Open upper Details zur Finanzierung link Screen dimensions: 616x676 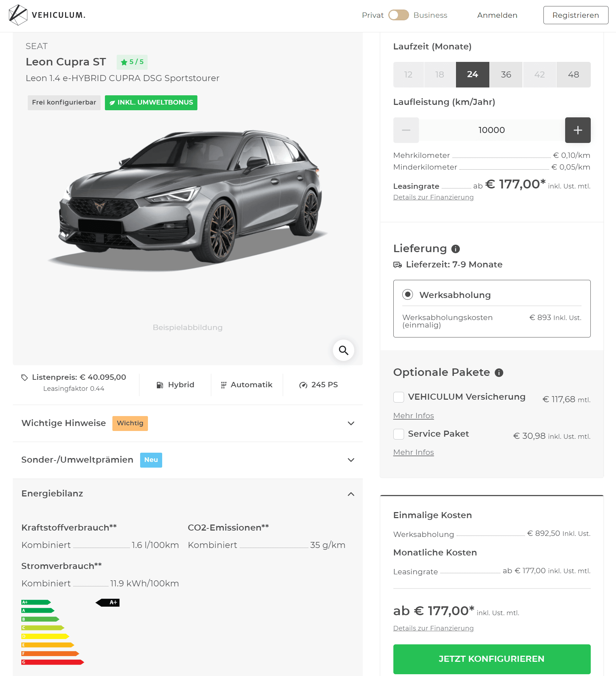434,197
